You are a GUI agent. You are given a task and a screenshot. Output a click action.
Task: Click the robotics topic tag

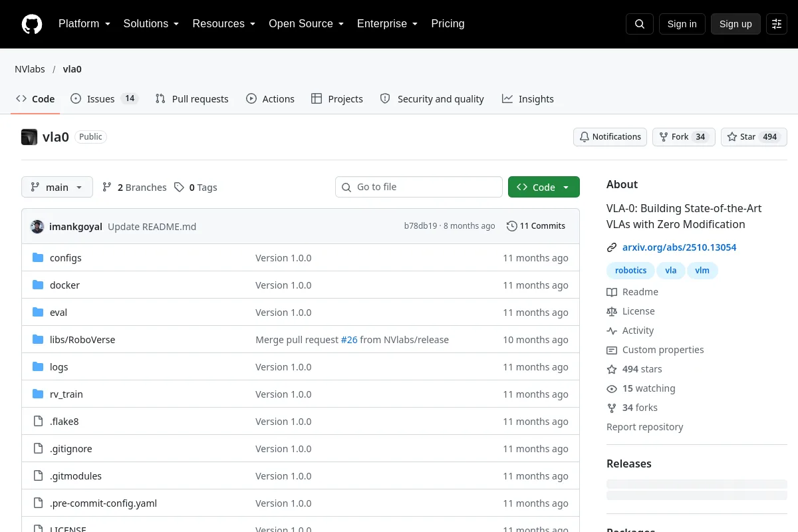coord(630,271)
